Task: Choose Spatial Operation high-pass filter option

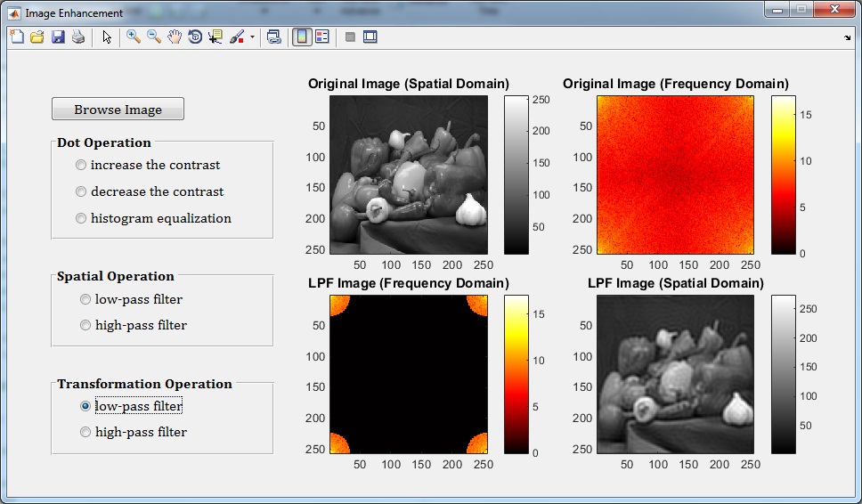Action: click(86, 325)
